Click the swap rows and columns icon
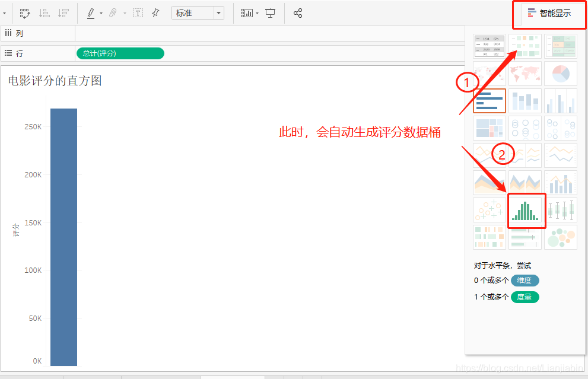Viewport: 588px width, 379px height. (x=25, y=12)
